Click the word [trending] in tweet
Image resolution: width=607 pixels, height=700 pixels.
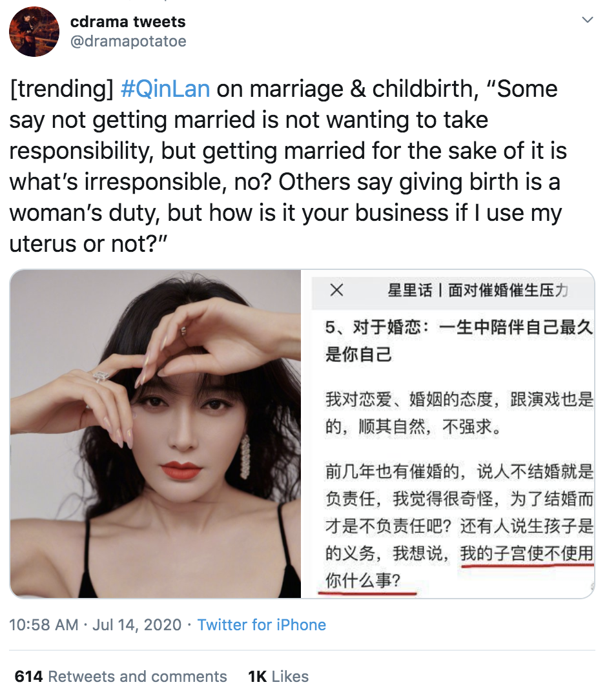click(61, 89)
